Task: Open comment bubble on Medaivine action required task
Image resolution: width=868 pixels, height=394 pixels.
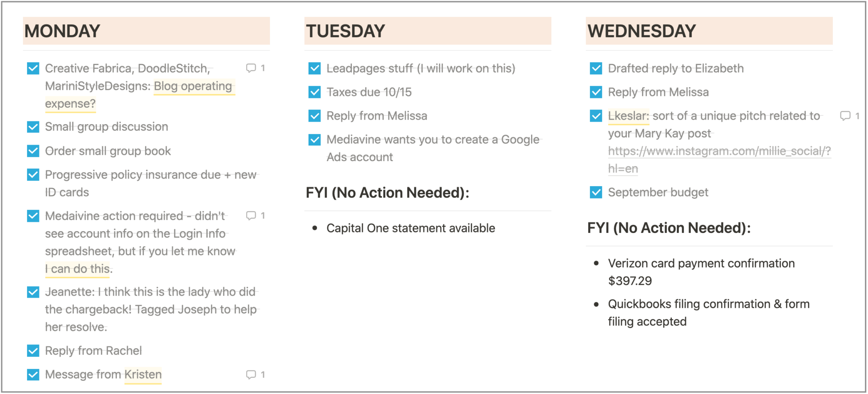Action: (256, 215)
